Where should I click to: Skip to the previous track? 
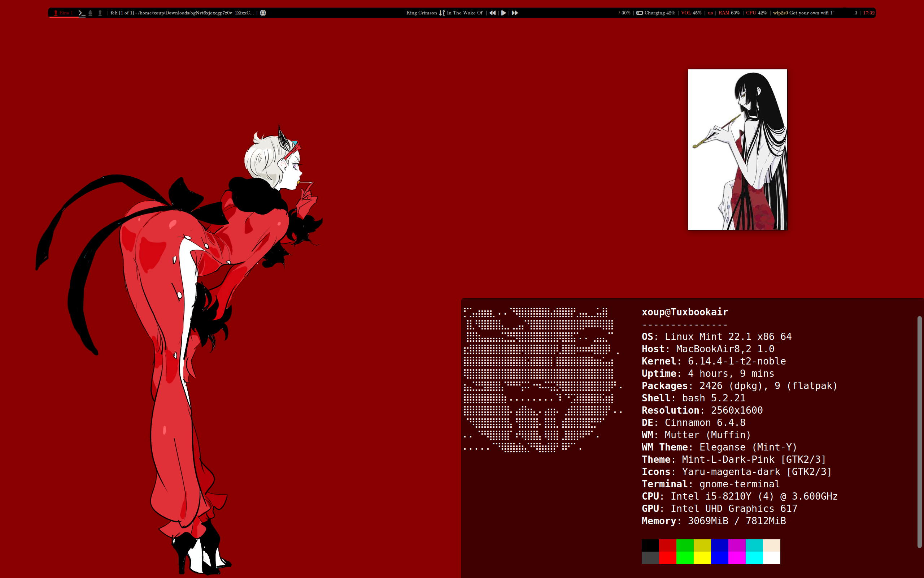(493, 13)
